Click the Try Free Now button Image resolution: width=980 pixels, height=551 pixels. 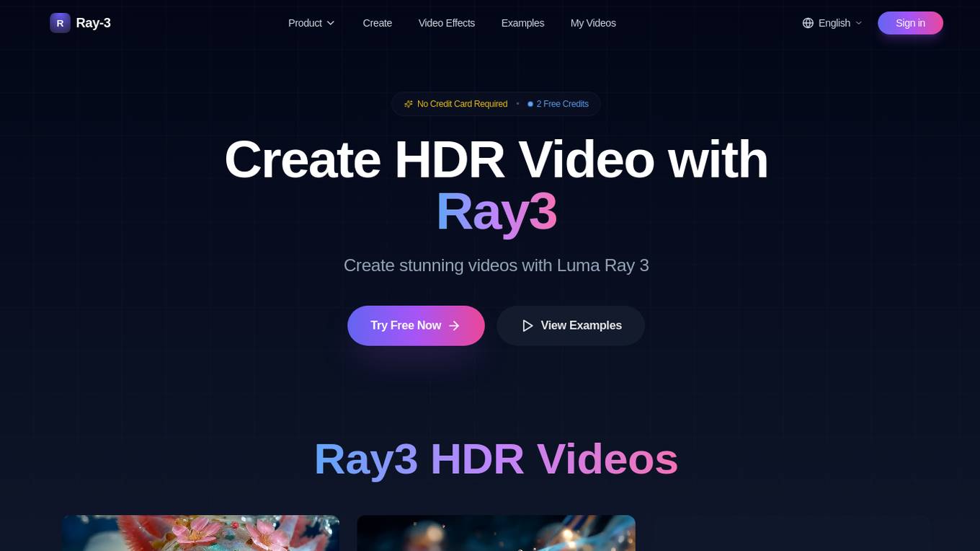click(416, 325)
